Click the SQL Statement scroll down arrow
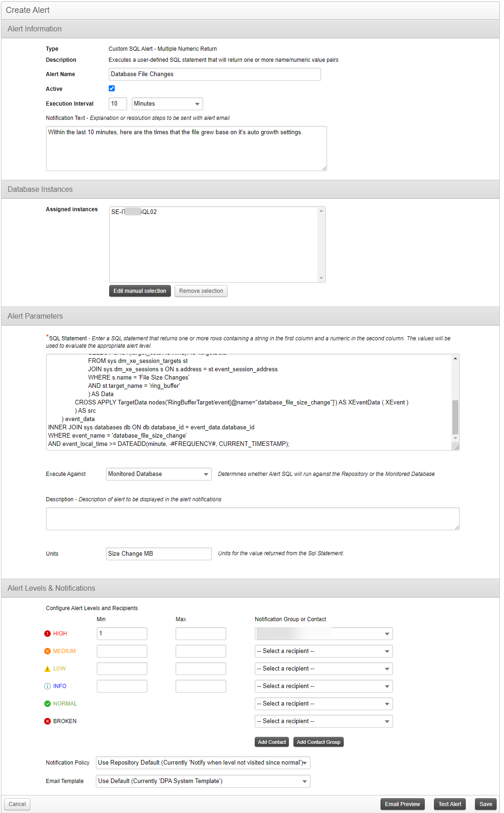The height and width of the screenshot is (813, 504). [x=455, y=438]
